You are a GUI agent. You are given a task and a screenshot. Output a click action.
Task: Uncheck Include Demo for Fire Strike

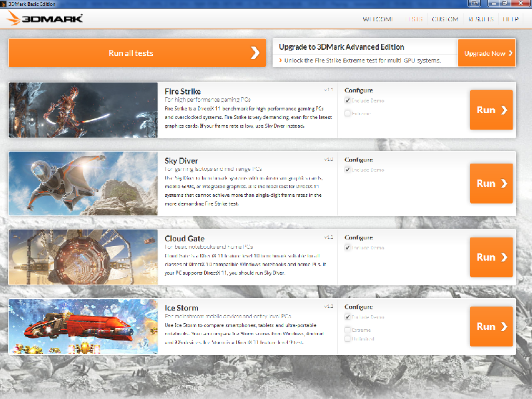click(x=347, y=100)
